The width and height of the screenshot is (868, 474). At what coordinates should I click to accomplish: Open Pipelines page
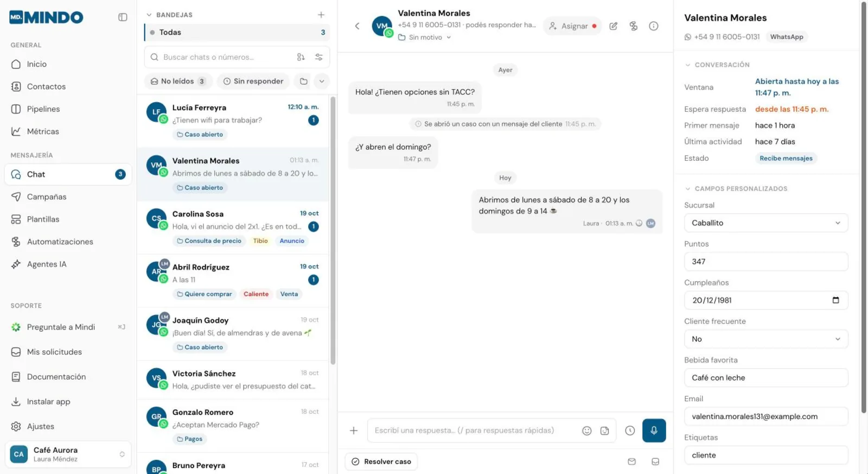click(68, 109)
